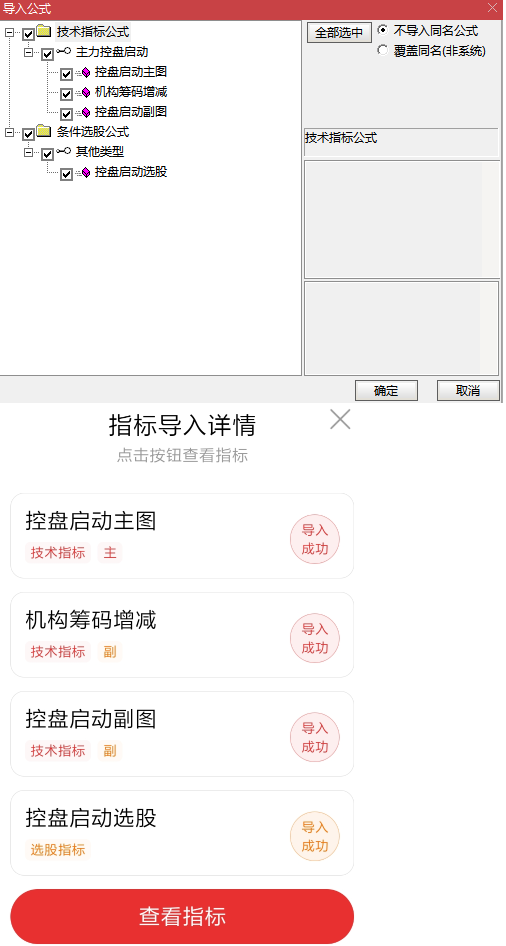This screenshot has width=506, height=946.
Task: Click the purple formula icon beside 控盘启动主图
Action: coord(84,74)
